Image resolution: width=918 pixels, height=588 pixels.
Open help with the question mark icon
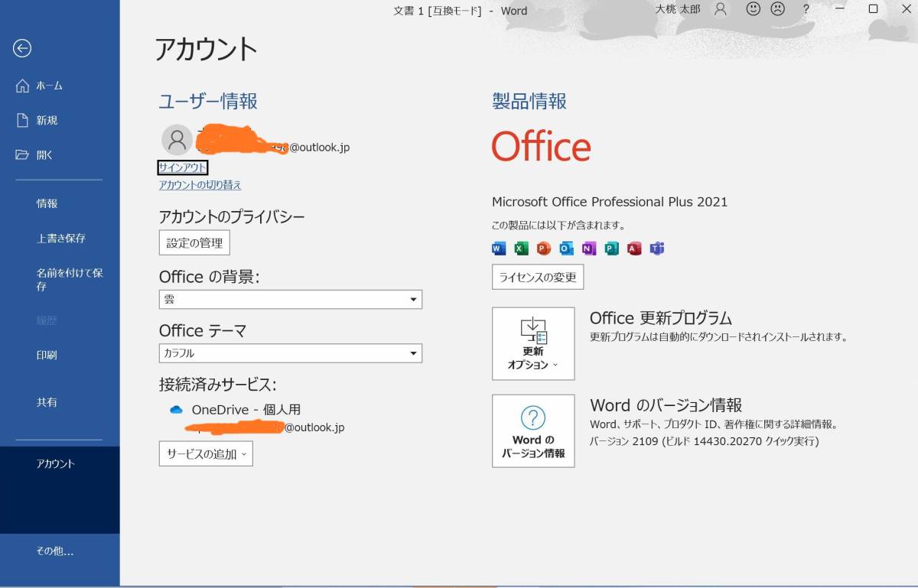pos(806,10)
